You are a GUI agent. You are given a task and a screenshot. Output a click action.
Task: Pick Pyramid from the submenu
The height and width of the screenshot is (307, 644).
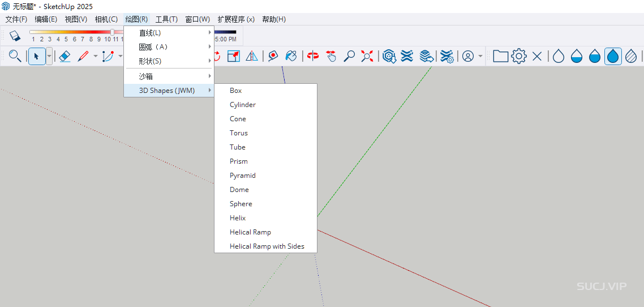(x=265, y=176)
